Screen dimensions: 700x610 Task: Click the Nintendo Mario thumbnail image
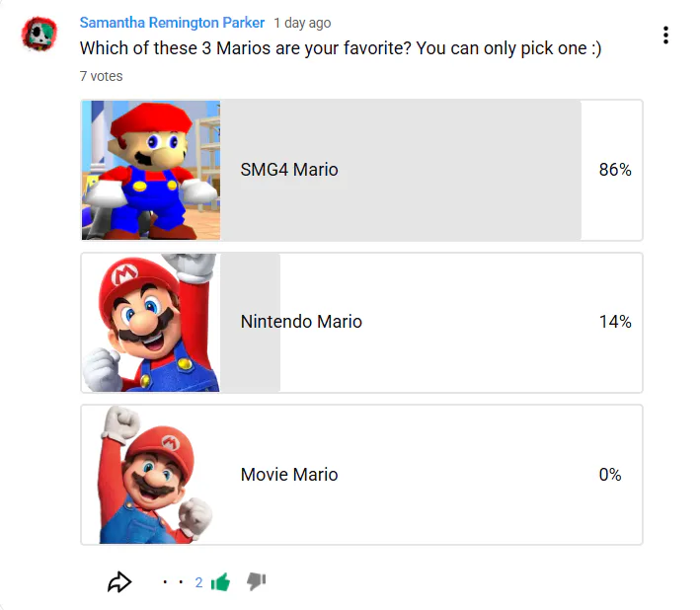point(151,322)
